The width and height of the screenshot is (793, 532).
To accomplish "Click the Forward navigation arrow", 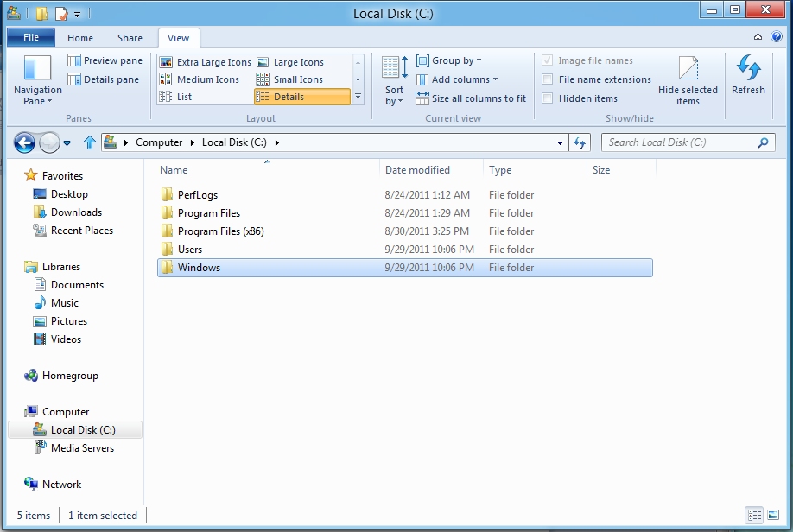I will pyautogui.click(x=49, y=142).
